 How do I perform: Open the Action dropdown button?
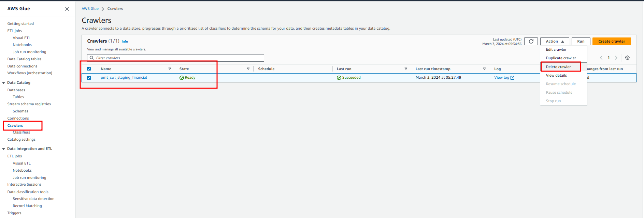(555, 41)
